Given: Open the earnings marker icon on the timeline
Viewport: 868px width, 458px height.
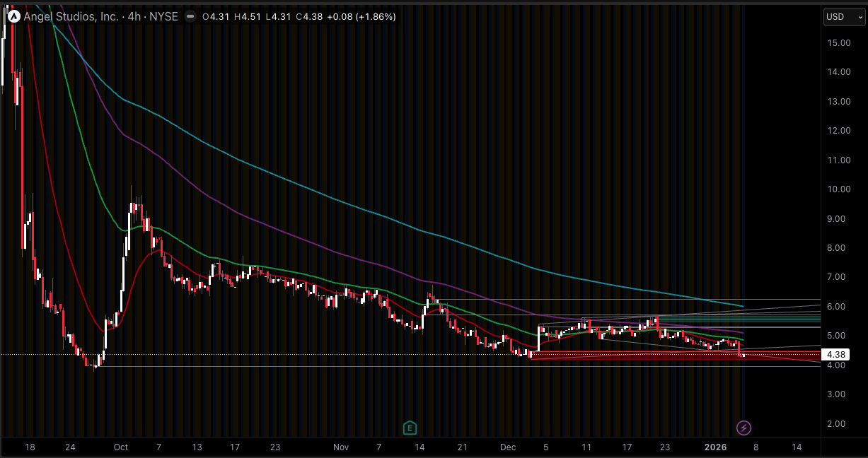Looking at the screenshot, I should [408, 428].
